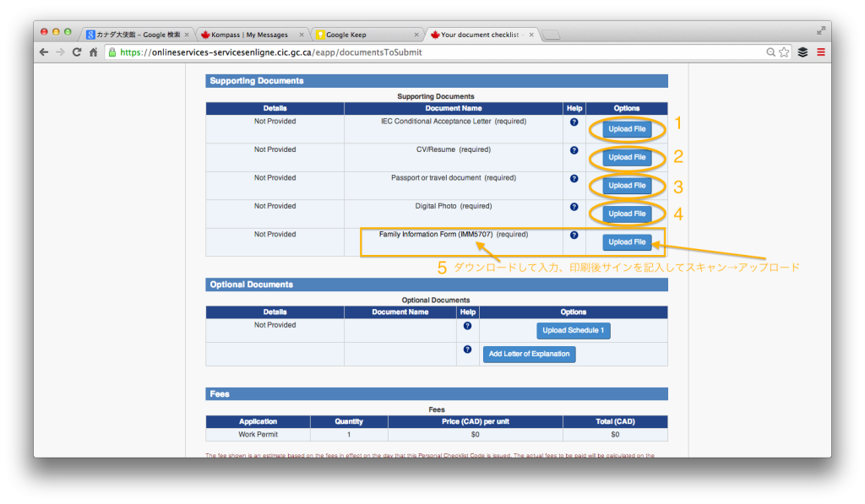The width and height of the screenshot is (865, 504).
Task: Click Add Letter of Explanation button
Action: point(529,354)
